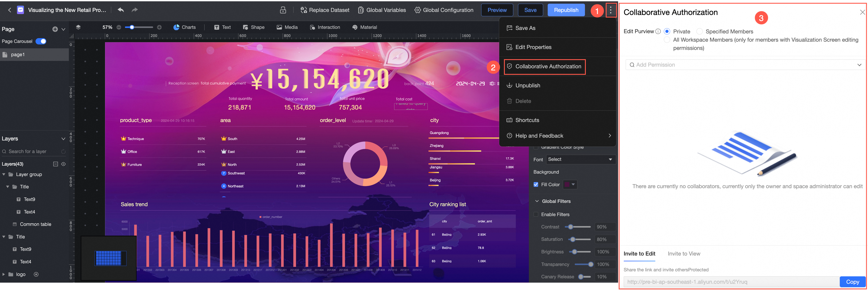The height and width of the screenshot is (290, 868).
Task: Uncheck the Fill Color checkbox
Action: (536, 184)
